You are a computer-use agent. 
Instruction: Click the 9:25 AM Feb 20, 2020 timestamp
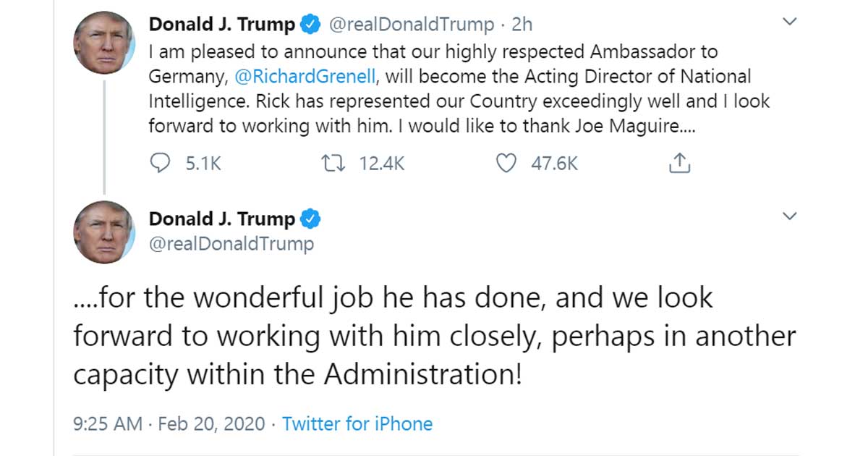click(x=170, y=423)
